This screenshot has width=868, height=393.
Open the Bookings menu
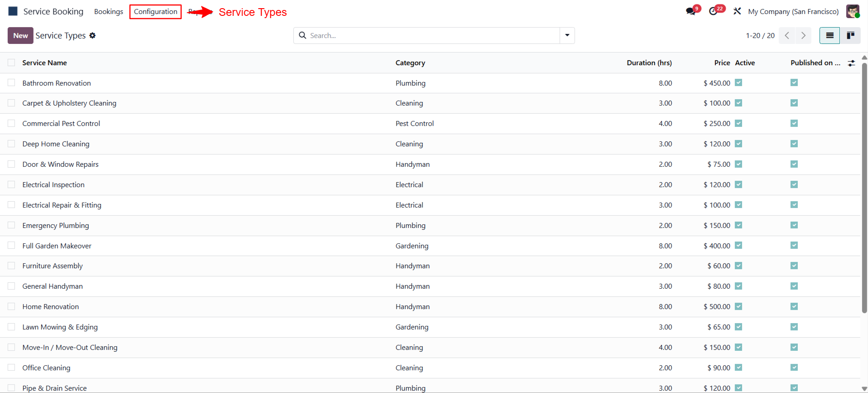coord(109,11)
